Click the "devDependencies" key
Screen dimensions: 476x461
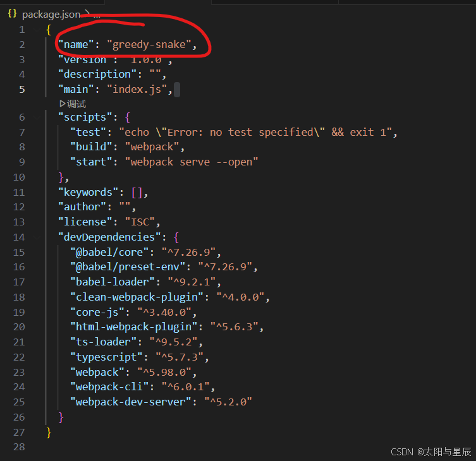coord(109,237)
